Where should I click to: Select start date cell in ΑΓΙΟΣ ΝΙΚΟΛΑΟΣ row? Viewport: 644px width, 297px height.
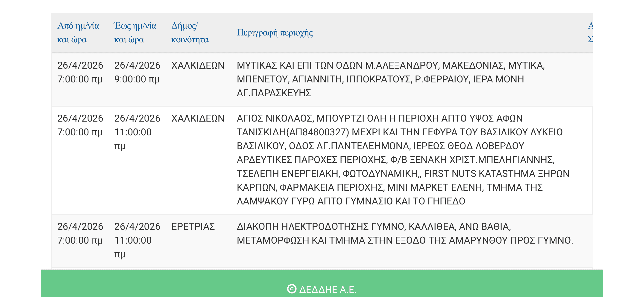[80, 125]
